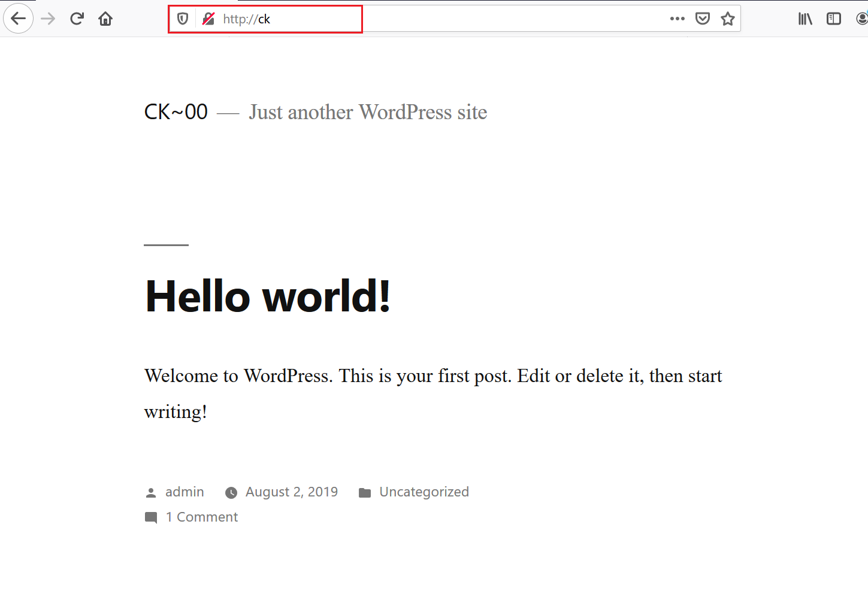Reload the current page

click(77, 19)
